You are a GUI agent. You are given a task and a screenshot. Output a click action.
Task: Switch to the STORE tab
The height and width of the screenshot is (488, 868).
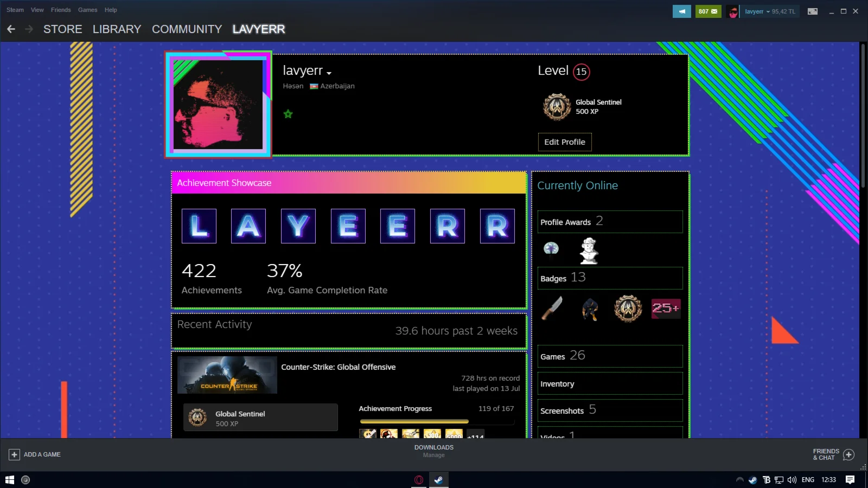[x=63, y=29]
